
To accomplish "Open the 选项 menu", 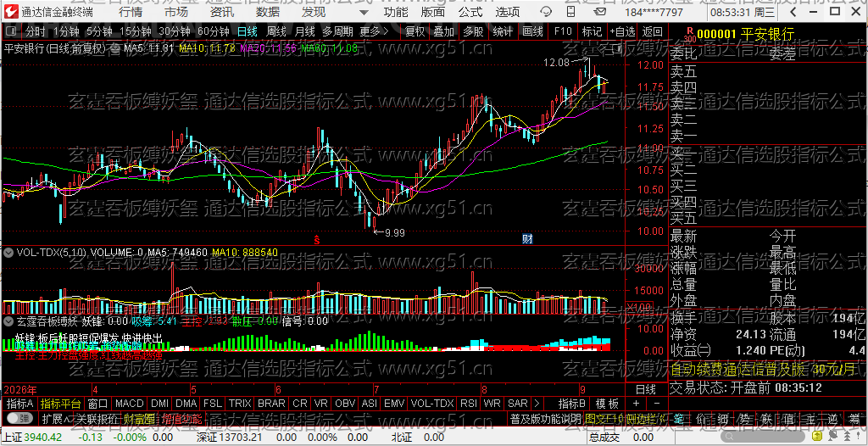I will 508,12.
